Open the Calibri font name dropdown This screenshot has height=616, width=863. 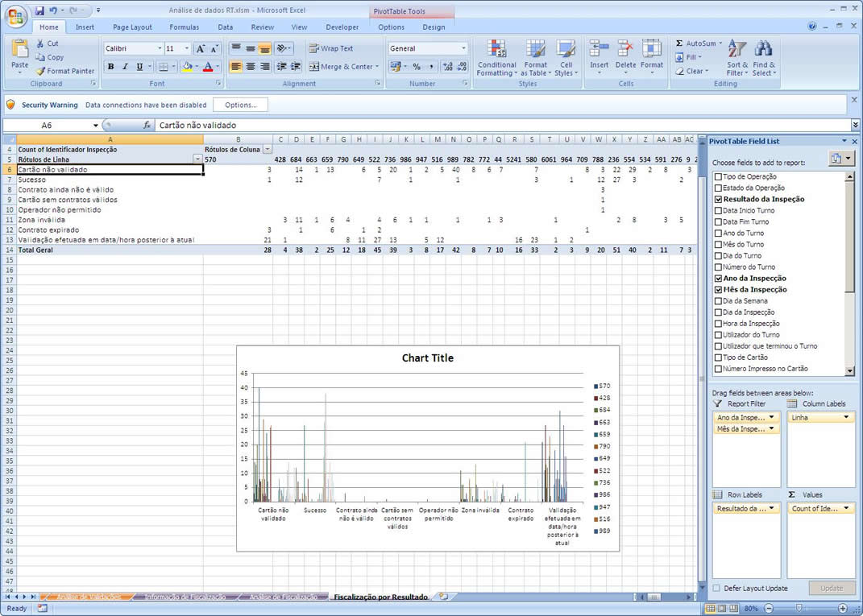tap(160, 48)
